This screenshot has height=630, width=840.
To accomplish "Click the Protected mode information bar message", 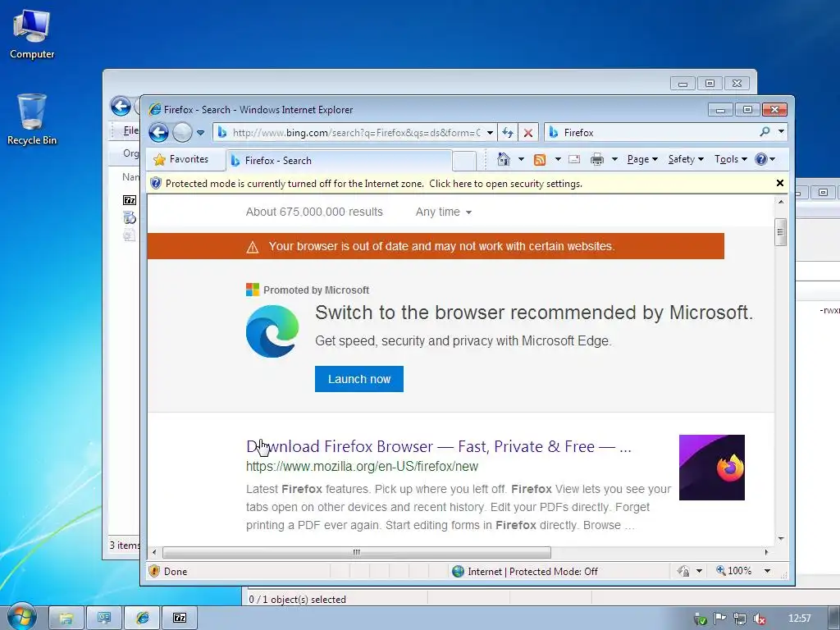I will (x=374, y=183).
